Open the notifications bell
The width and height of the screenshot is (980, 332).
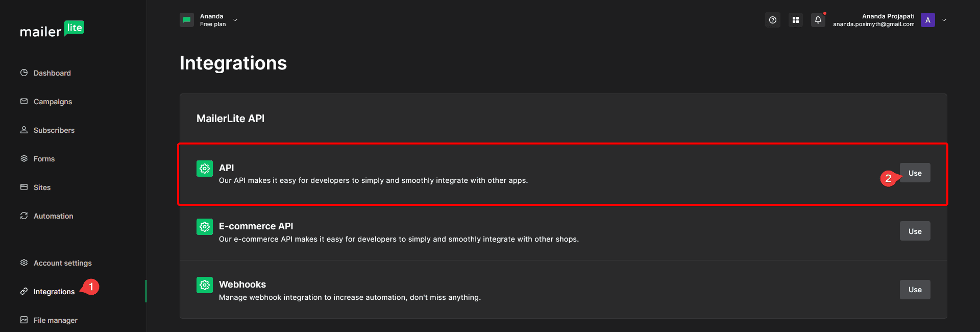[818, 19]
